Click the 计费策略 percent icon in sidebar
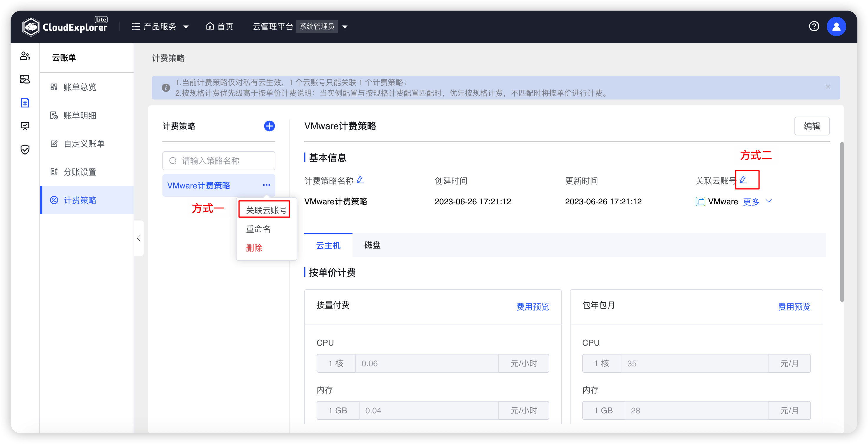The height and width of the screenshot is (444, 868). click(54, 200)
